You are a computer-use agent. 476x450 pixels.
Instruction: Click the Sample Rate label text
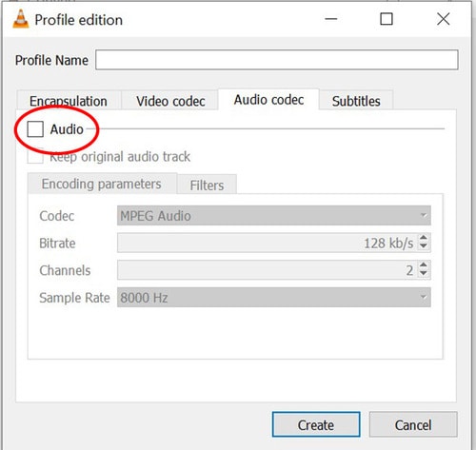74,298
